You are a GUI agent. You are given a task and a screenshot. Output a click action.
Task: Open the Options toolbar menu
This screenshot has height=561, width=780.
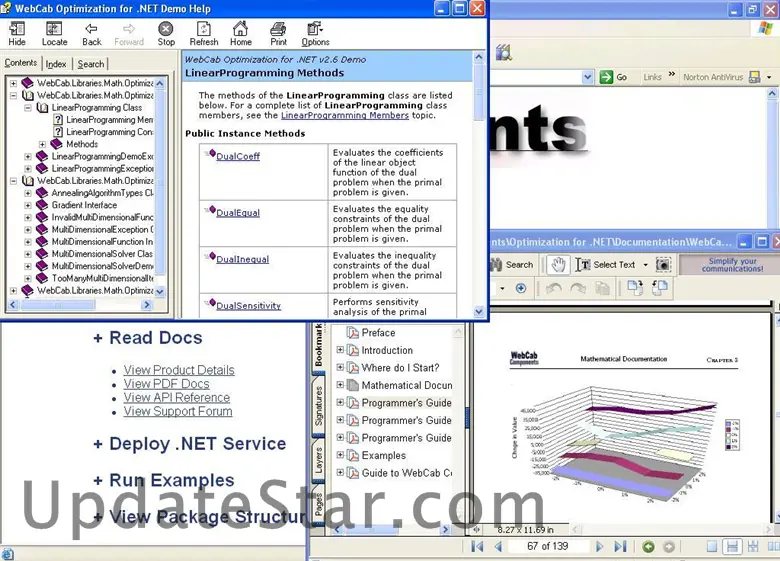click(x=315, y=34)
